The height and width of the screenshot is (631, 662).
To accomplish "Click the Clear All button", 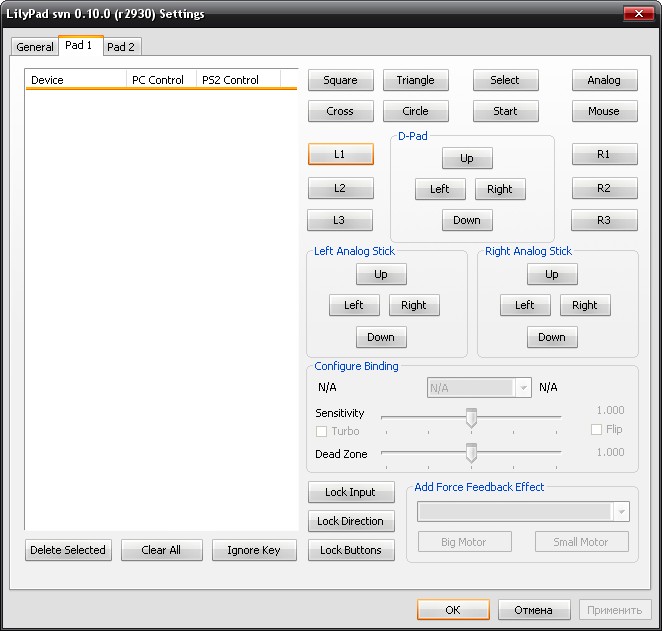I will [162, 550].
